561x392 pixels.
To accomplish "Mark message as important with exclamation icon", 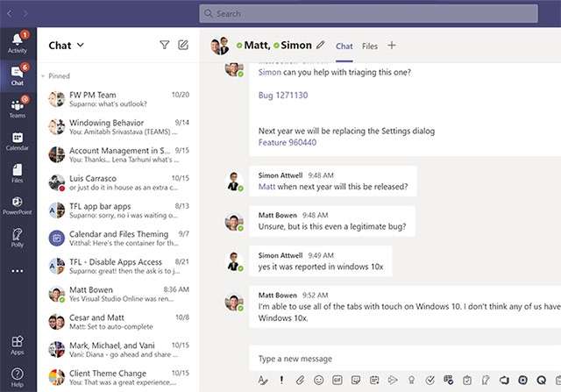I will click(x=281, y=380).
